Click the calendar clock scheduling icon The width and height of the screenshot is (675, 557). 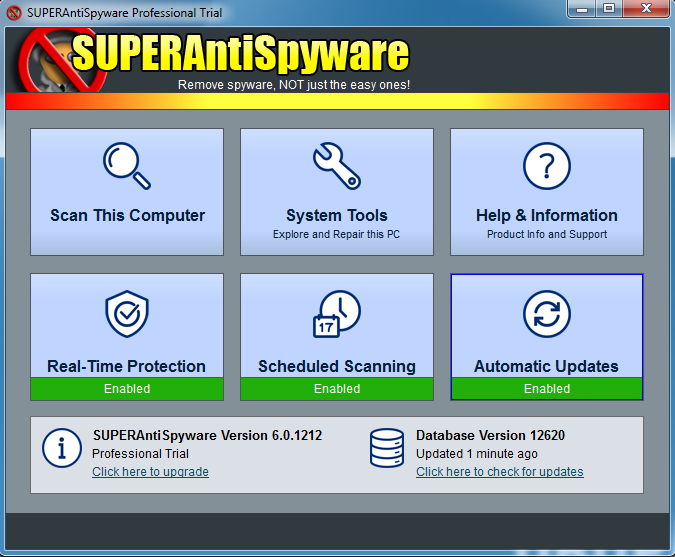click(x=337, y=315)
